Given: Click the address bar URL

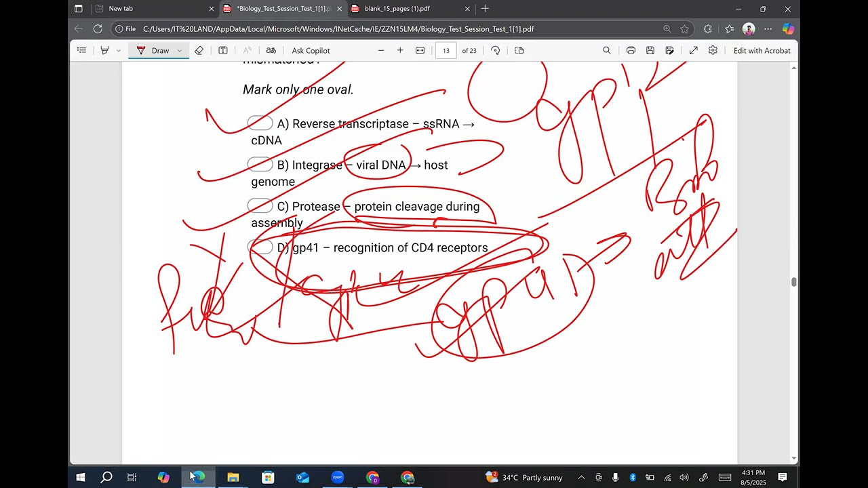Looking at the screenshot, I should pos(338,29).
